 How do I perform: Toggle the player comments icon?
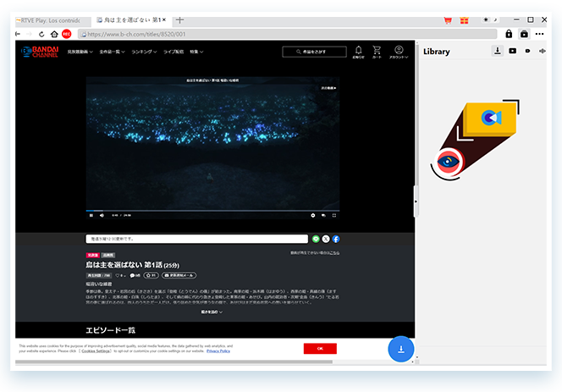[x=323, y=215]
